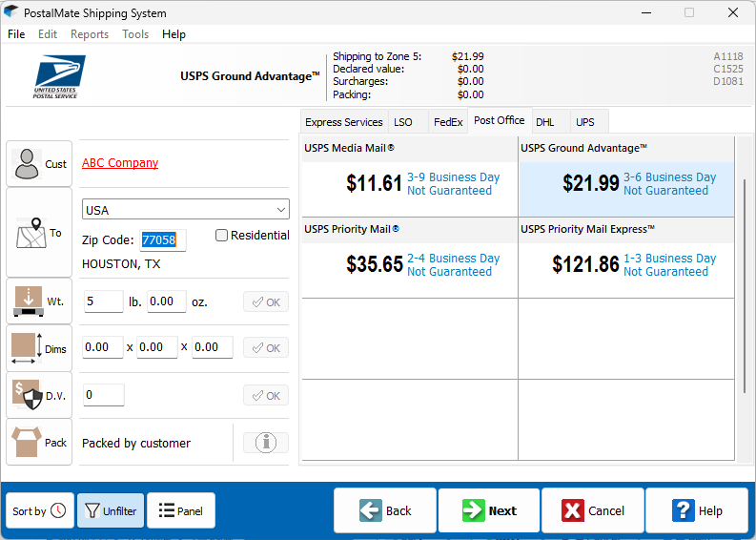Screen dimensions: 756x540
Task: Click the PostalMate app icon in title bar
Action: (10, 12)
